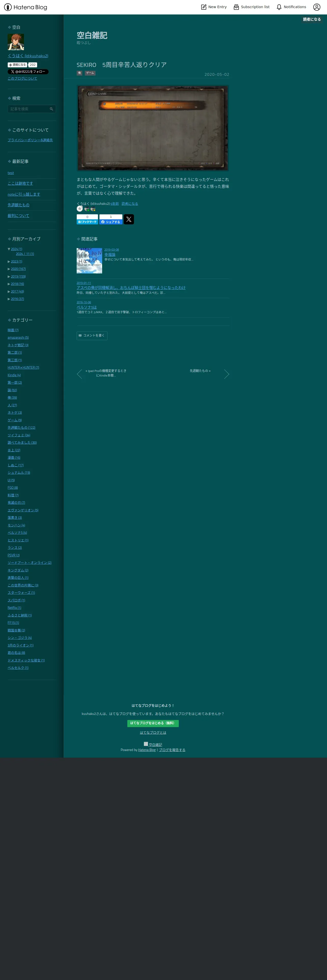Open recent entry ここは跡地です

coord(20,183)
